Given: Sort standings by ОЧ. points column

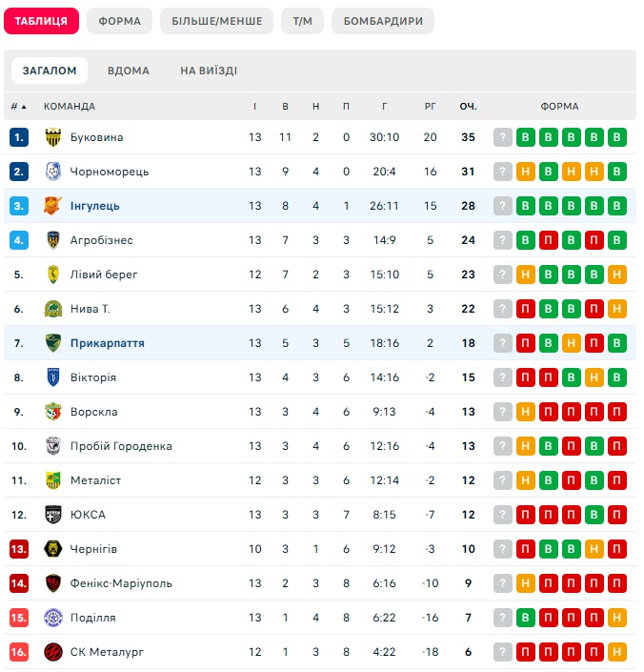Looking at the screenshot, I should pyautogui.click(x=468, y=107).
